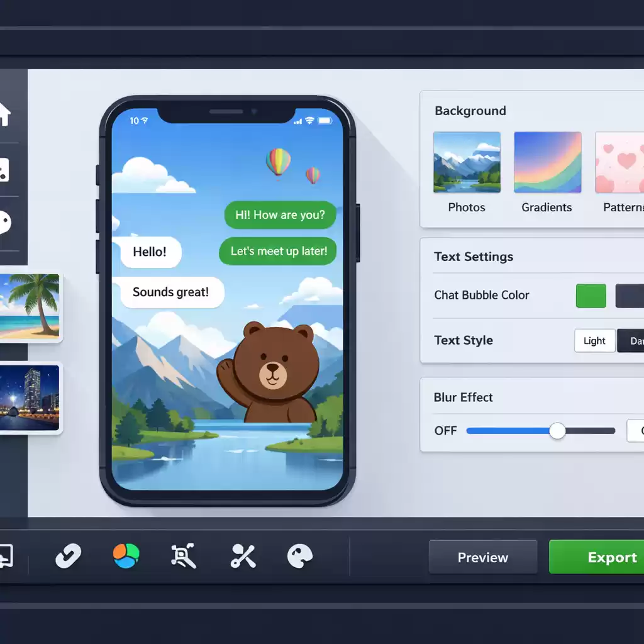Open the Photos background category
Viewport: 644px width, 644px height.
tap(467, 161)
